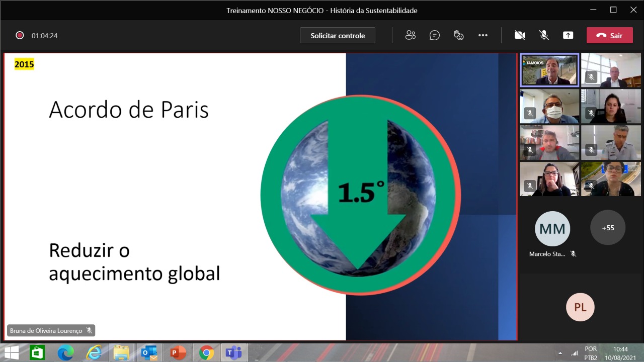The height and width of the screenshot is (362, 644).
Task: Click the raise hand reactions icon
Action: coord(458,35)
